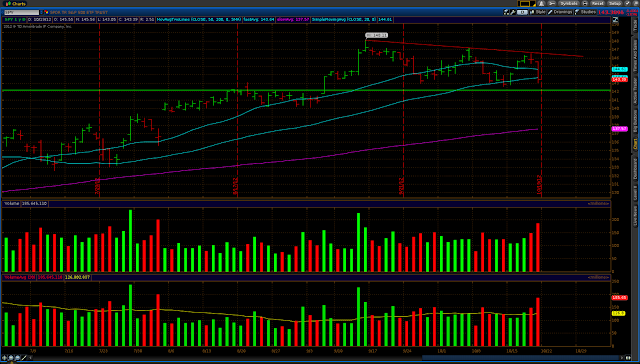Open the symbol dropdown arrow next to SPY

42,12
